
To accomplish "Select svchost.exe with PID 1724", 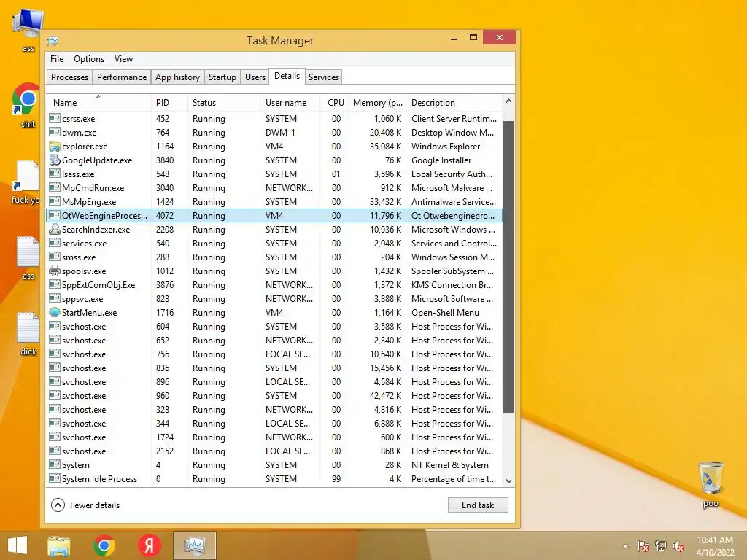I will (x=274, y=437).
